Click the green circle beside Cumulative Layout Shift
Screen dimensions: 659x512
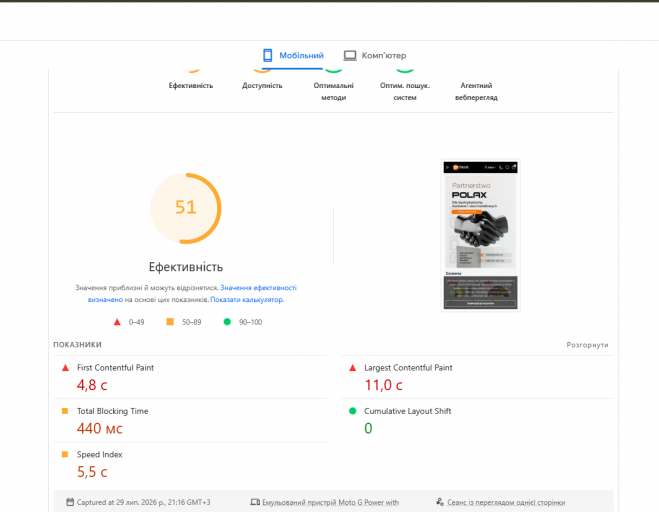tap(353, 411)
